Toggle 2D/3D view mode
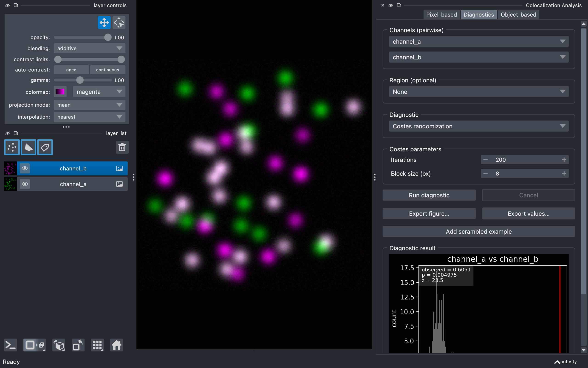The image size is (588, 368). tap(34, 345)
